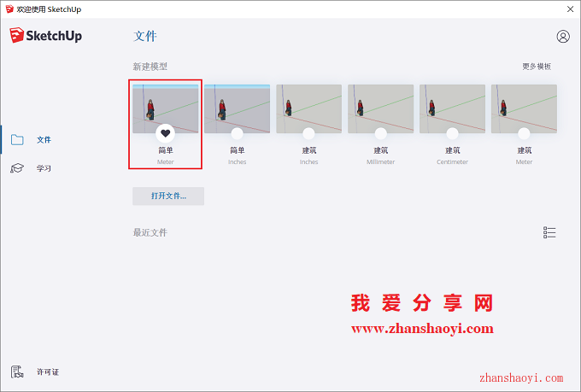Image resolution: width=581 pixels, height=392 pixels.
Task: Select the last 建筑 Meter template thumbnail
Action: click(x=524, y=108)
